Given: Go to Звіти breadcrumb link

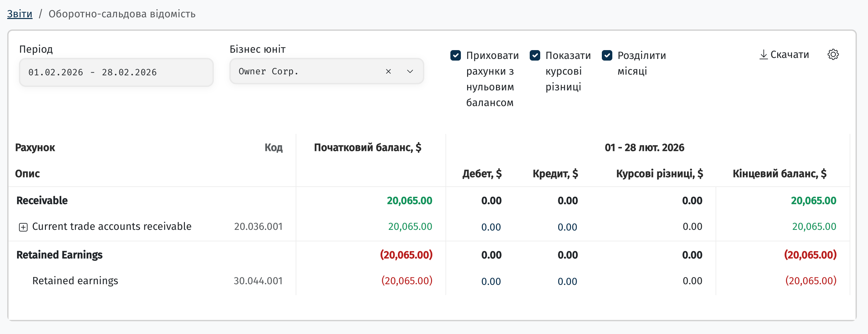Looking at the screenshot, I should pyautogui.click(x=20, y=14).
